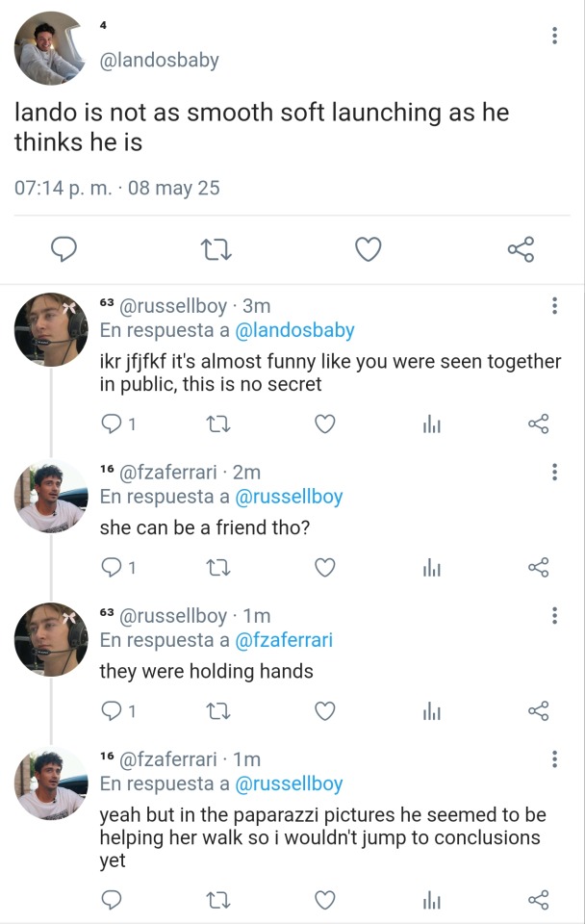Screen dimensions: 585x924
Task: Retweet the "they were holding hands" reply
Action: [x=218, y=711]
